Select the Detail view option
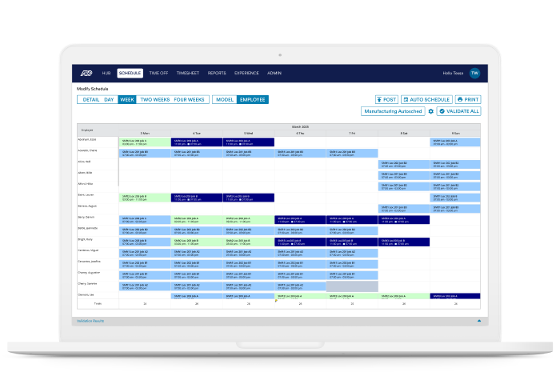 pyautogui.click(x=90, y=100)
